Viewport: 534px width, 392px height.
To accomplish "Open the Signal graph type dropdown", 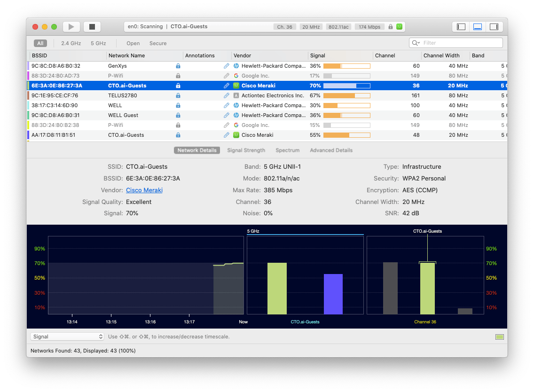I will pos(67,337).
